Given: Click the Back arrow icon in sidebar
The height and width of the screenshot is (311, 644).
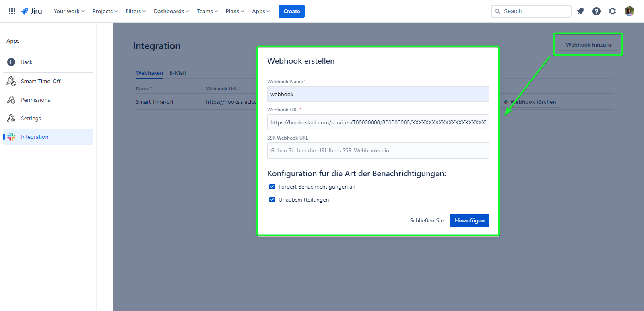Looking at the screenshot, I should (11, 62).
